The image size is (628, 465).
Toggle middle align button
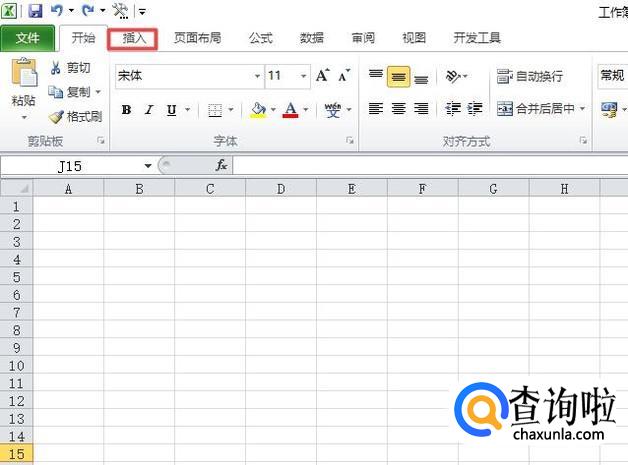click(399, 76)
